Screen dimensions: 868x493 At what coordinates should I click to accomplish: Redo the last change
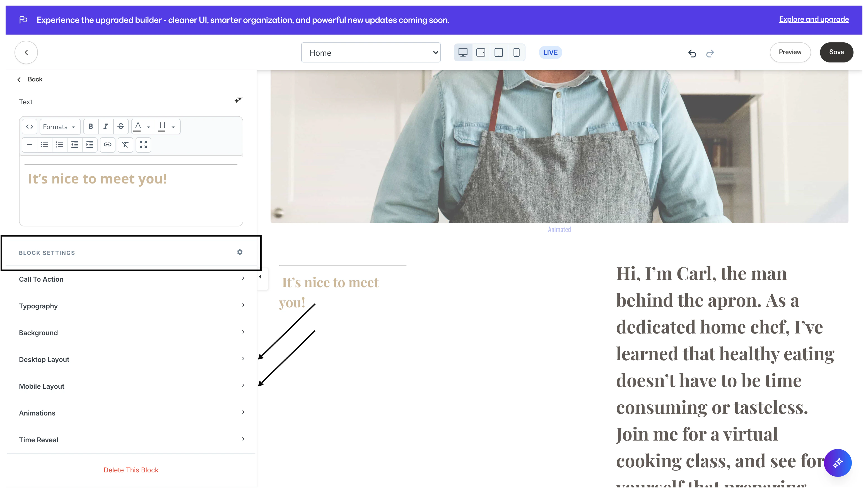[x=710, y=53]
